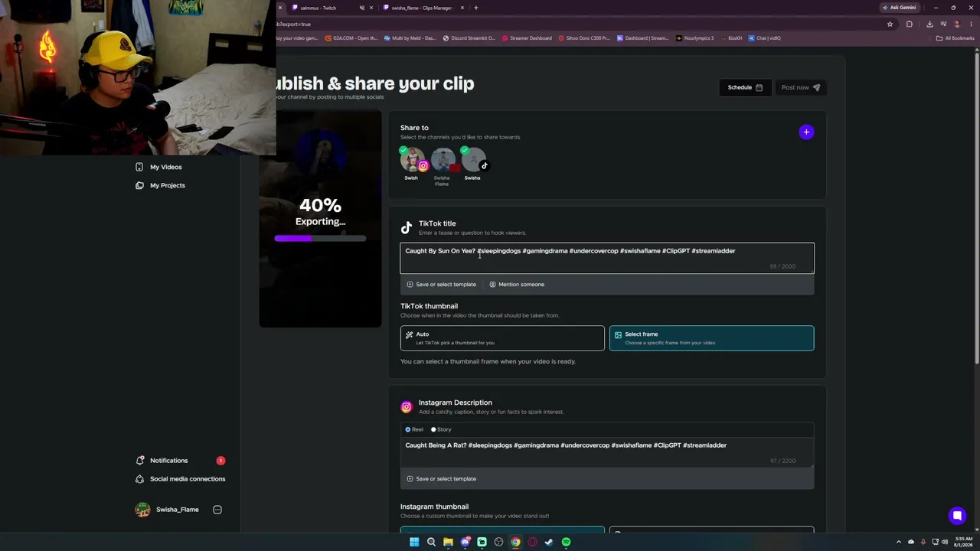Open My Videos in the sidebar
Image resolution: width=980 pixels, height=551 pixels.
click(x=158, y=167)
